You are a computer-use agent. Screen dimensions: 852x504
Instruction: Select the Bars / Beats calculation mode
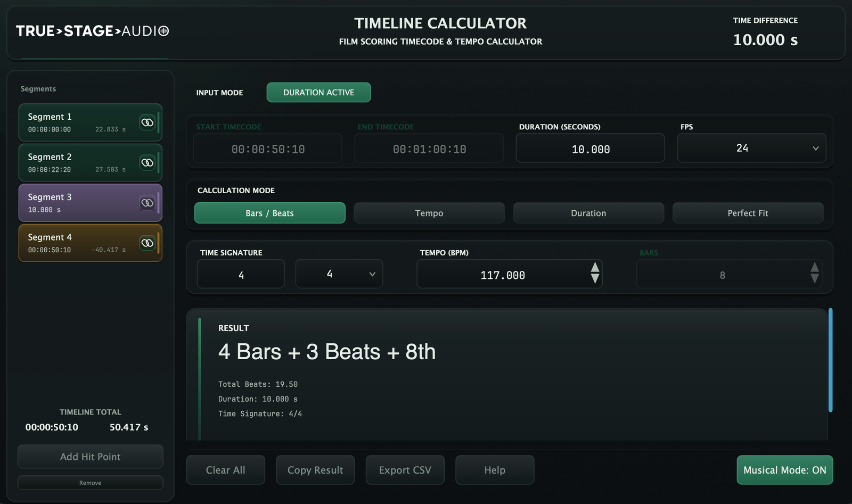pos(269,213)
